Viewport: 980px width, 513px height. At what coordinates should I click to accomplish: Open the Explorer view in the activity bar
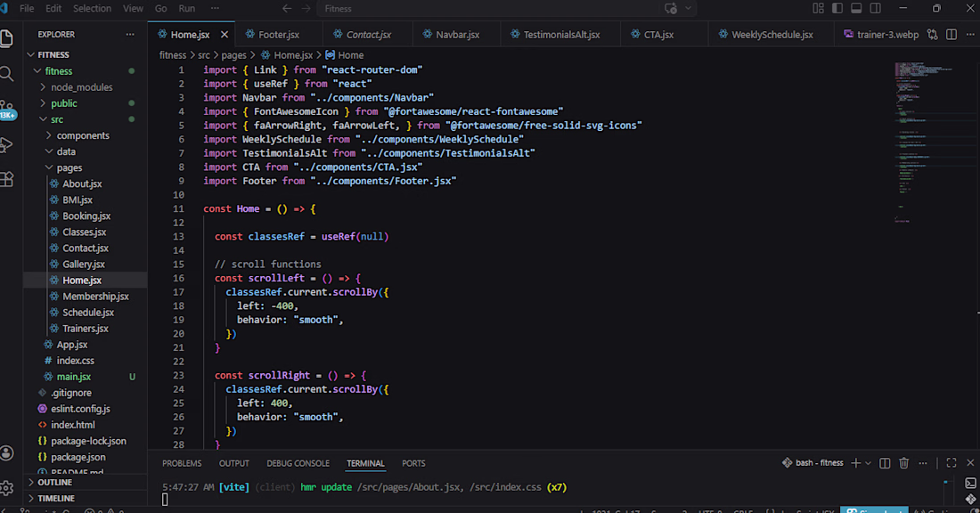click(7, 38)
